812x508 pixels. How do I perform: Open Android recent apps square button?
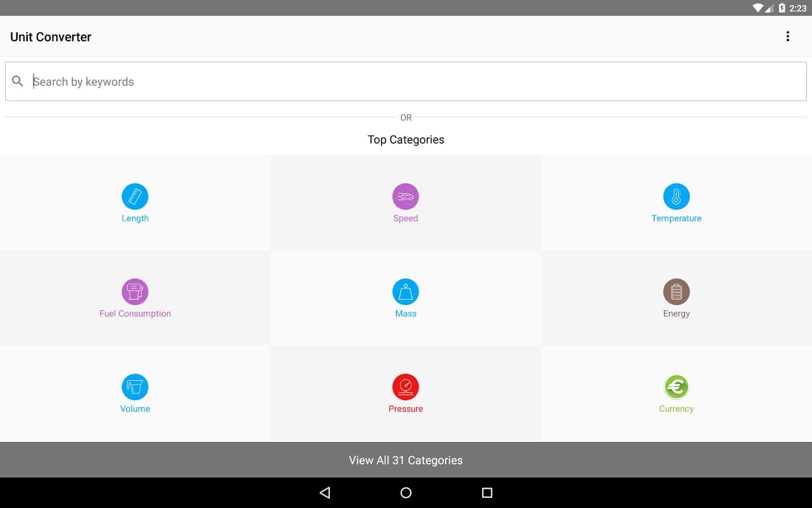(x=487, y=493)
